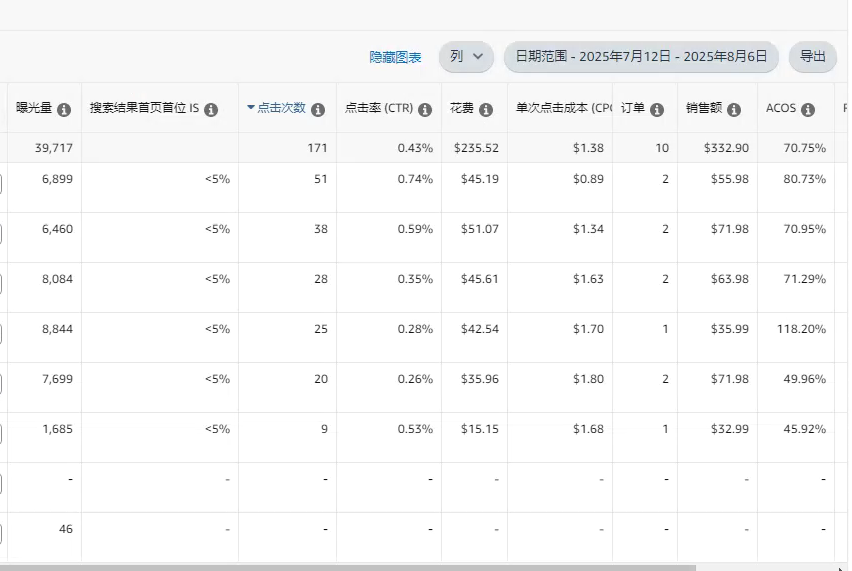852x571 pixels.
Task: Open info icon next to 点击次数
Action: tap(318, 110)
